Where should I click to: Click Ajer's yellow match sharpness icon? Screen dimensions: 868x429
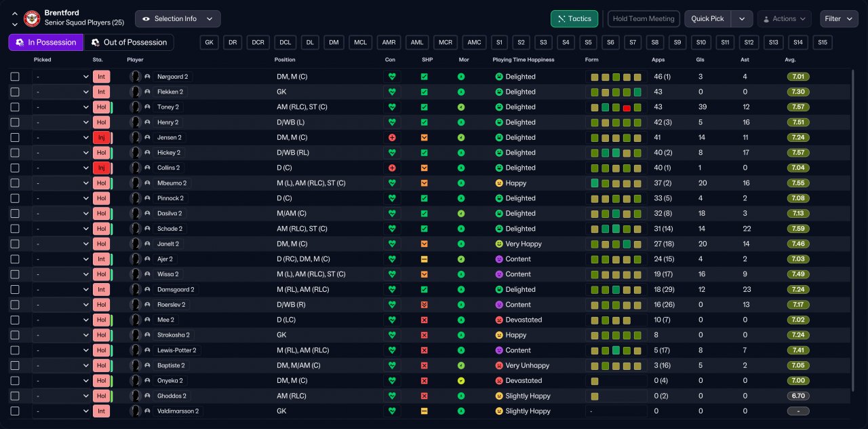[424, 259]
